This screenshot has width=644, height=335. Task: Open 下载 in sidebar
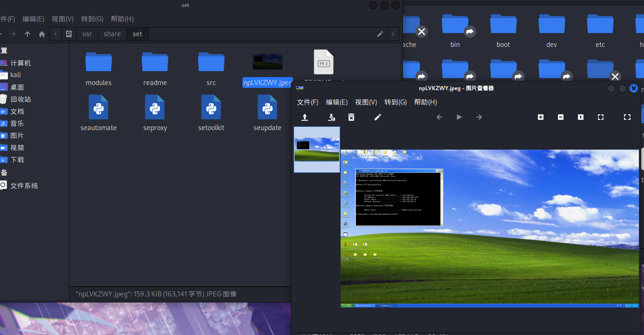coord(17,159)
